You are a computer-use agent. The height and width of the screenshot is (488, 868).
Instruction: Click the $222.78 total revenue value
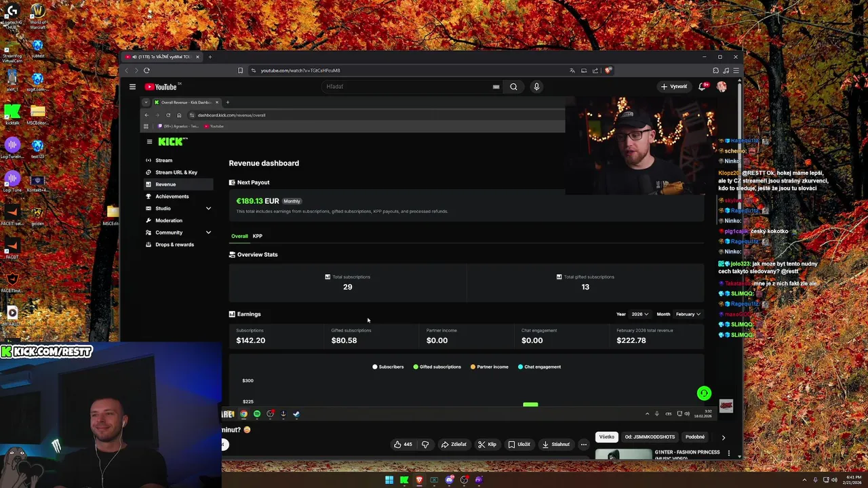coord(631,340)
